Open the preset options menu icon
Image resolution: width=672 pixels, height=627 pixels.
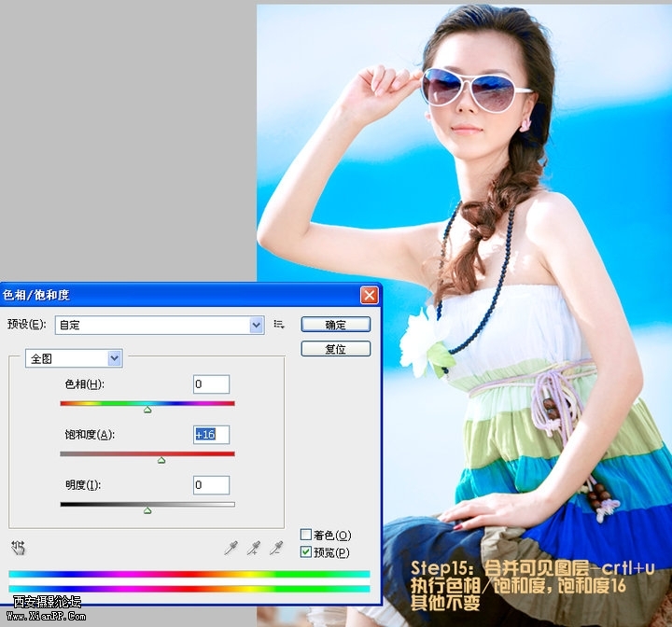pos(279,325)
